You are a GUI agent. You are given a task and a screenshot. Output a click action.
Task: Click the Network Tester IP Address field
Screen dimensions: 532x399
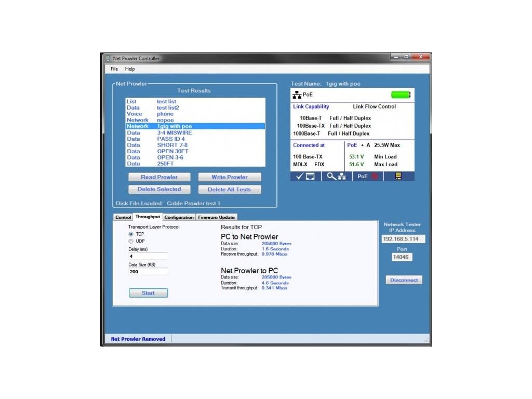tap(403, 239)
